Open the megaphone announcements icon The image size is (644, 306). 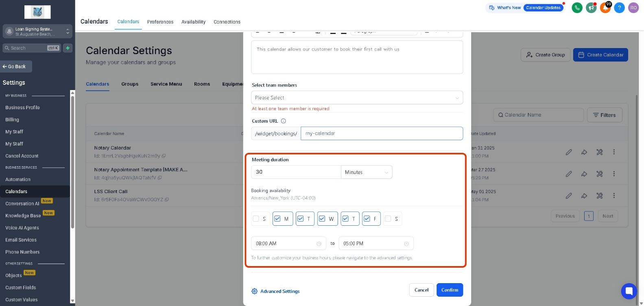click(x=591, y=8)
